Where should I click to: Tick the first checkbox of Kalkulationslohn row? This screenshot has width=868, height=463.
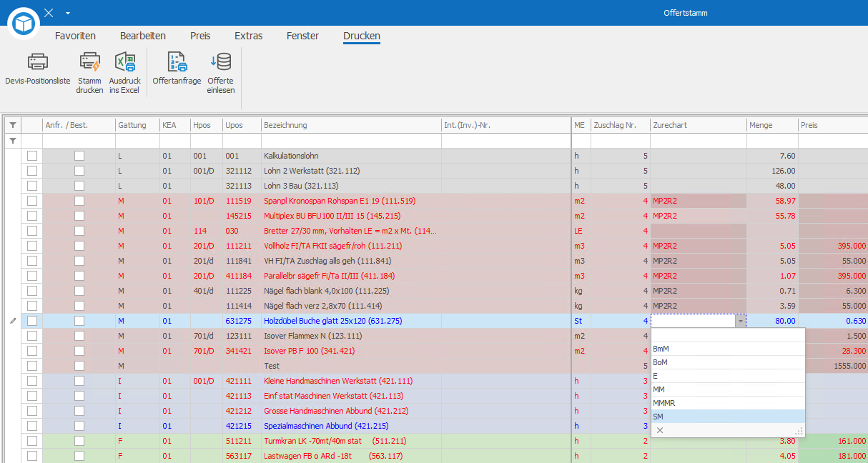point(31,156)
